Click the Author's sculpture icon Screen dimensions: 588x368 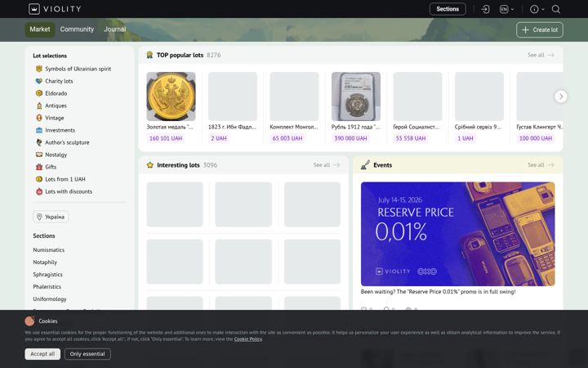pos(39,142)
